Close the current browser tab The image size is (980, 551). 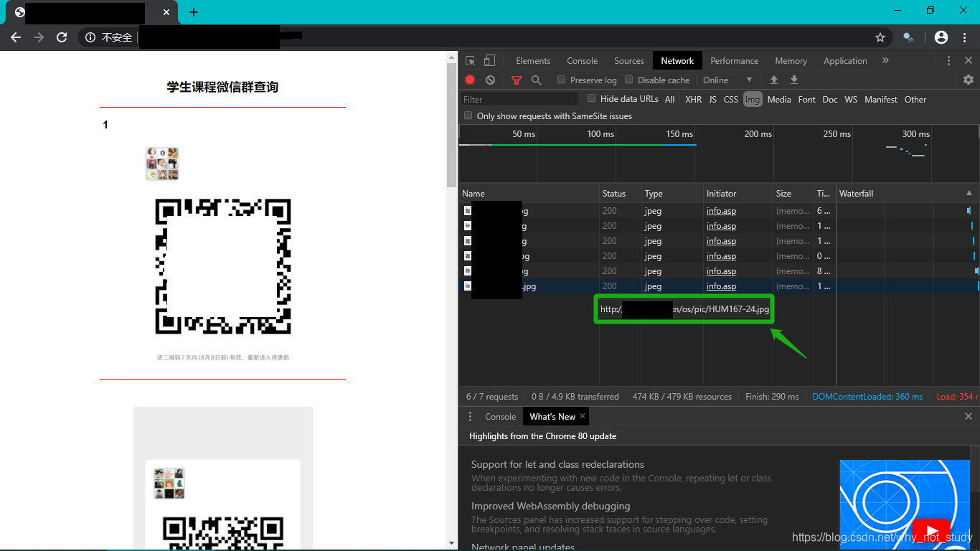point(166,12)
